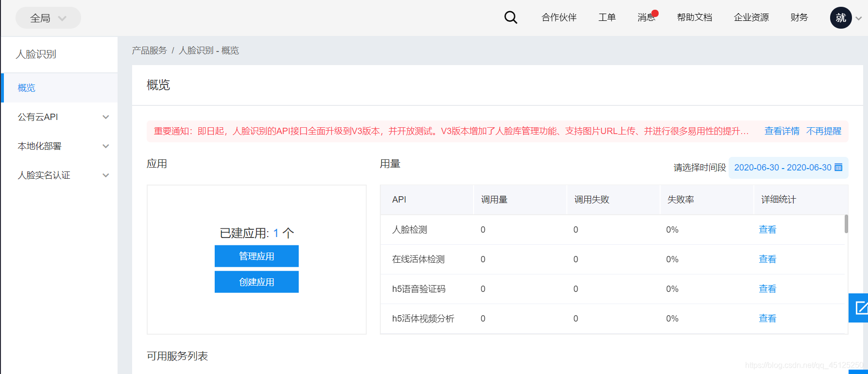Click the search magnifier icon
This screenshot has height=374, width=868.
pyautogui.click(x=511, y=17)
